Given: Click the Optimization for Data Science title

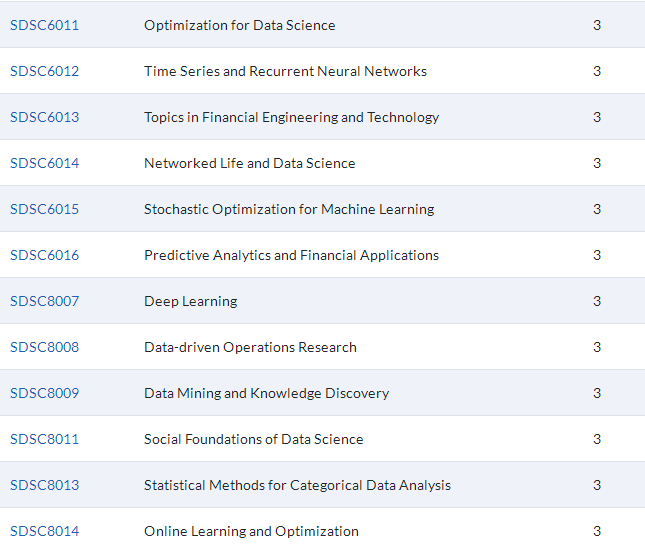Looking at the screenshot, I should (240, 25).
